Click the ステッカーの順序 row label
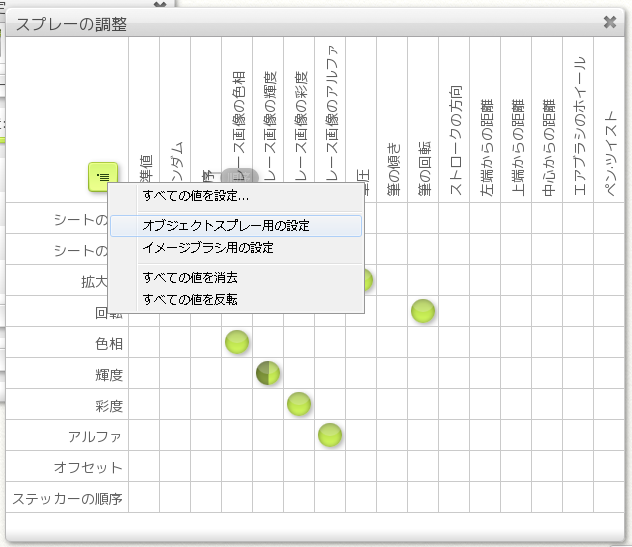 click(67, 498)
